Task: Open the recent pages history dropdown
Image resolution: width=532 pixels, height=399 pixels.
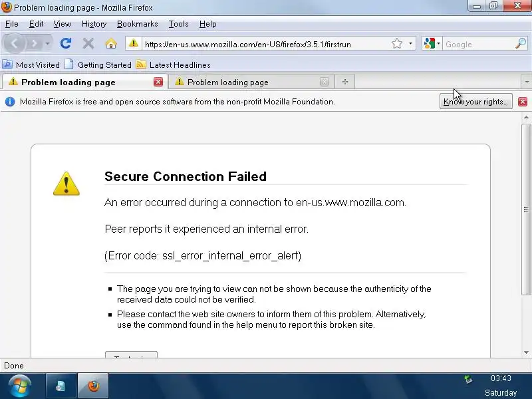Action: tap(47, 44)
